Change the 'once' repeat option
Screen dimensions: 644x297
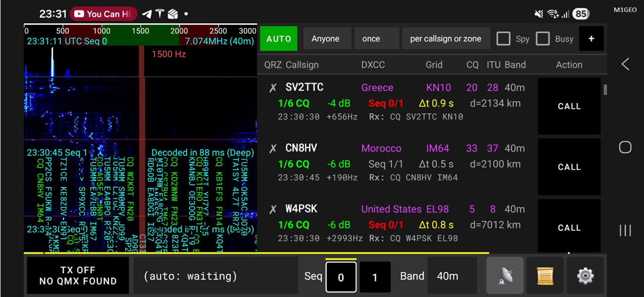[376, 39]
